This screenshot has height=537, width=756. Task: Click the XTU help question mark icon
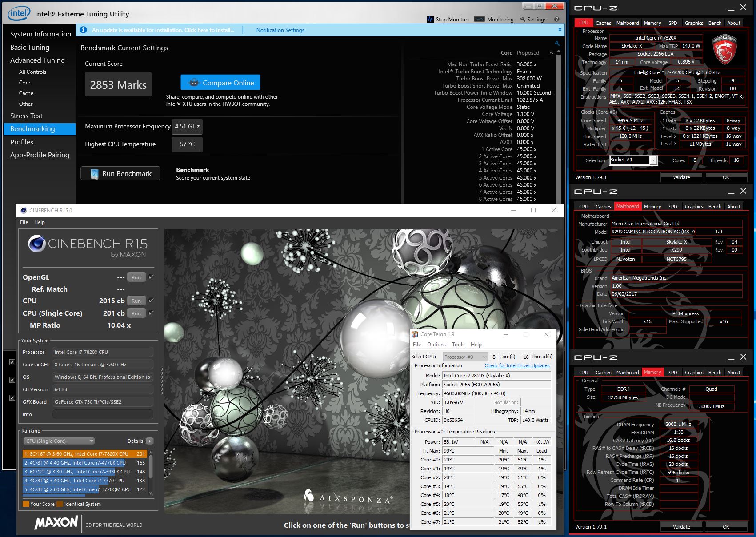[556, 19]
